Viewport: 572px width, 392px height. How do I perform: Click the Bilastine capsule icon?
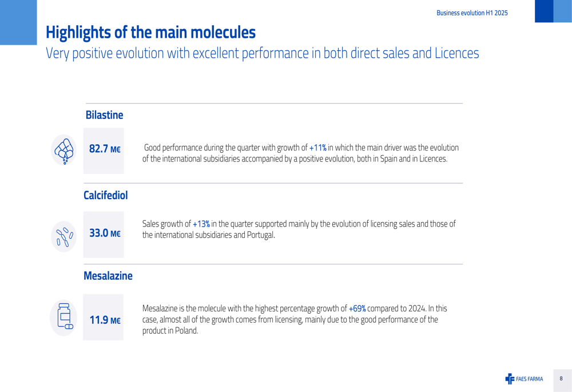click(64, 150)
